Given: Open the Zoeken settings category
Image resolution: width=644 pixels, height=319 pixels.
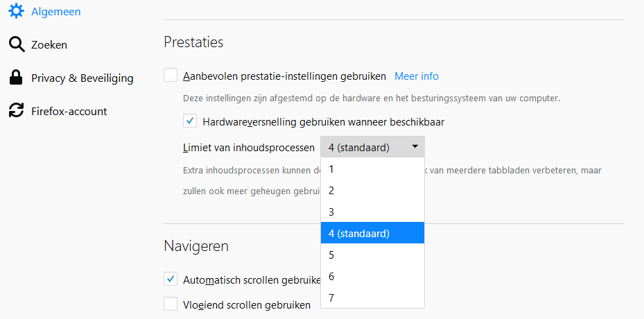Looking at the screenshot, I should click(x=49, y=45).
